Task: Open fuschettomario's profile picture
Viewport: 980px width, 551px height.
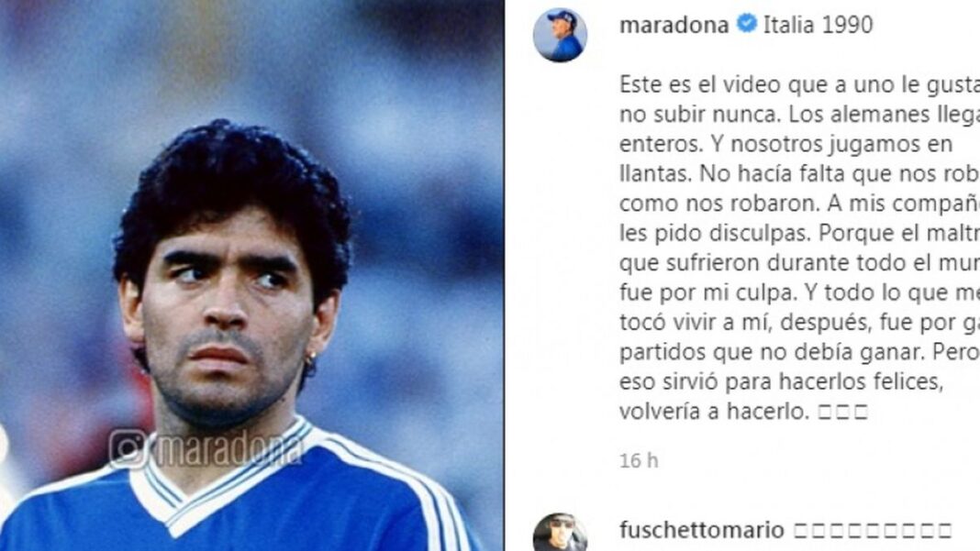Action: 560,533
